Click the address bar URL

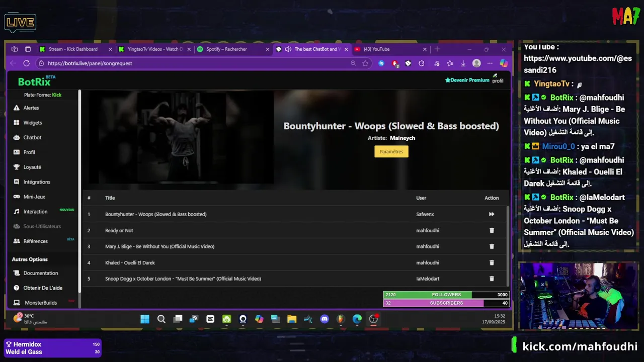(x=90, y=63)
